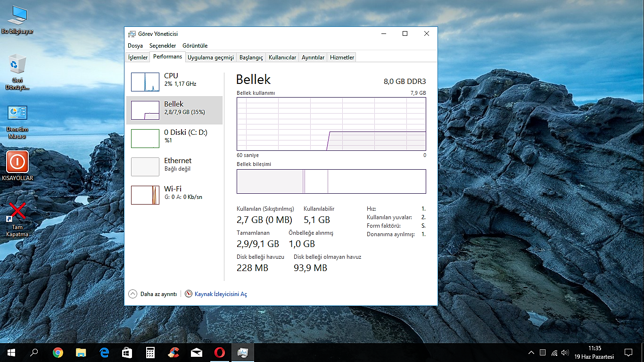Open the Windows Start menu
This screenshot has width=644, height=362.
coord(11,352)
